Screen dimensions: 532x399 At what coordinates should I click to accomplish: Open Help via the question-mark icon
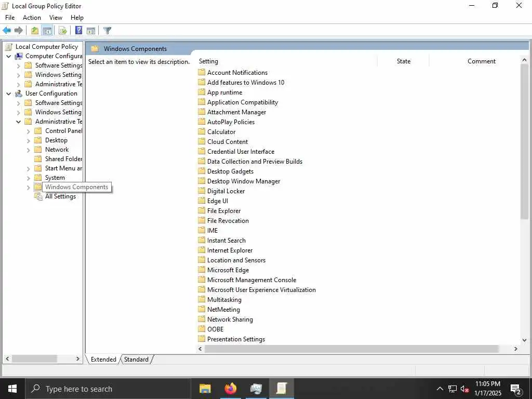point(79,31)
